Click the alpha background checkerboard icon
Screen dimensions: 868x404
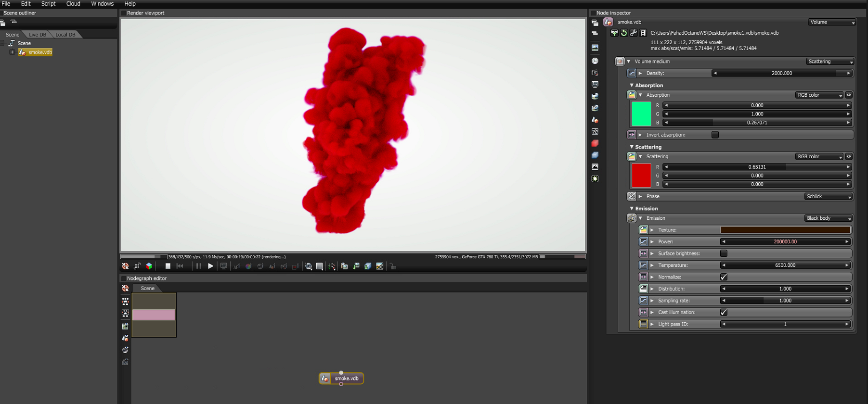tap(380, 266)
